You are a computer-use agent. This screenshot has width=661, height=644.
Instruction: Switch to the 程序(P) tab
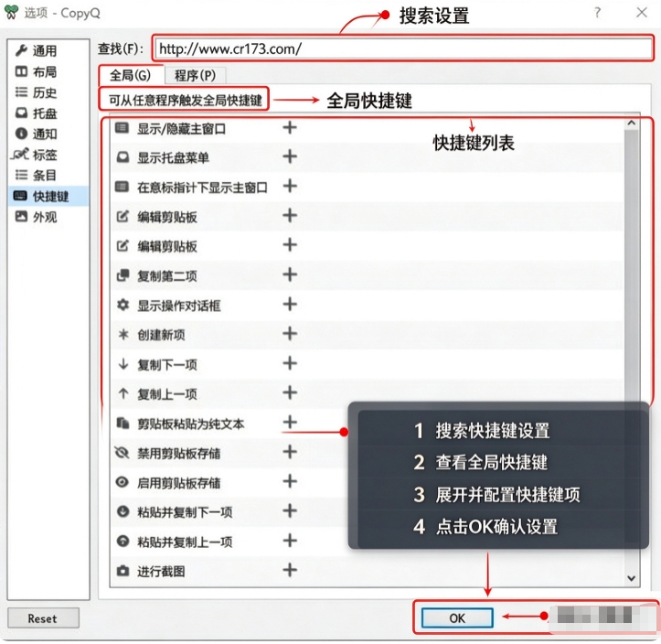(x=195, y=76)
